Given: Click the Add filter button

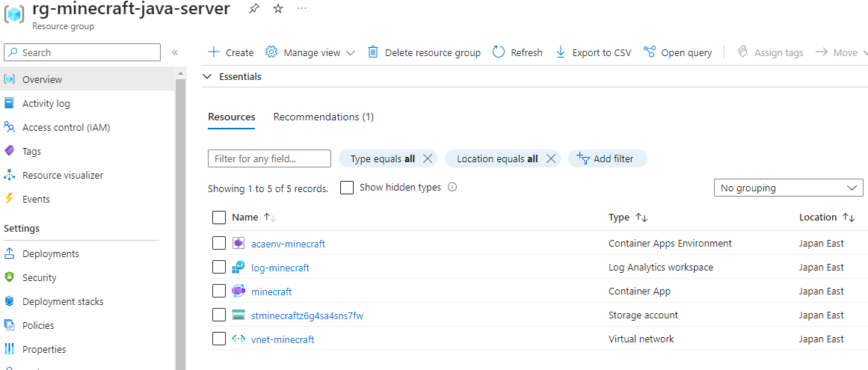Looking at the screenshot, I should click(x=608, y=158).
